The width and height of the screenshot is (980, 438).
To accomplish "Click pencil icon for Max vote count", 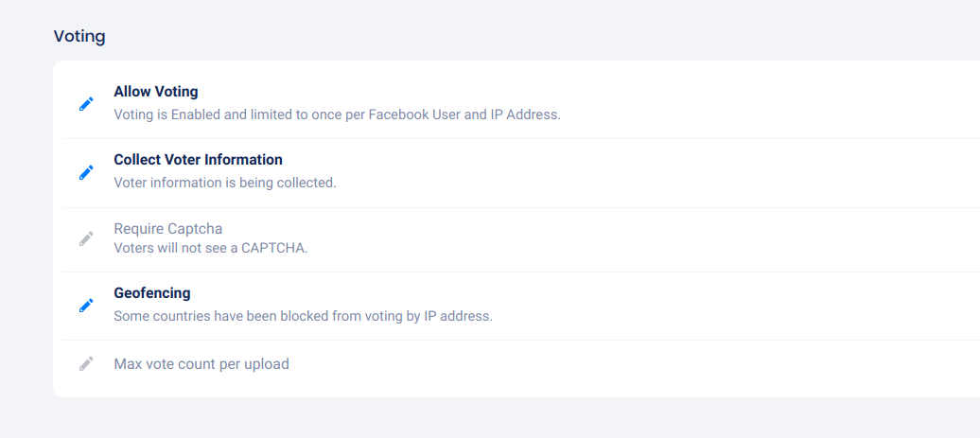I will click(x=86, y=363).
